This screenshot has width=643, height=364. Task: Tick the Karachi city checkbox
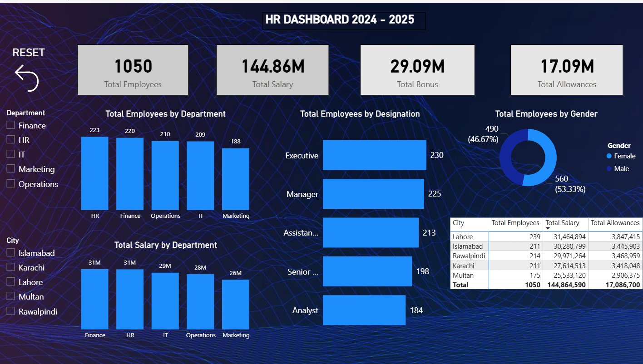(x=10, y=267)
